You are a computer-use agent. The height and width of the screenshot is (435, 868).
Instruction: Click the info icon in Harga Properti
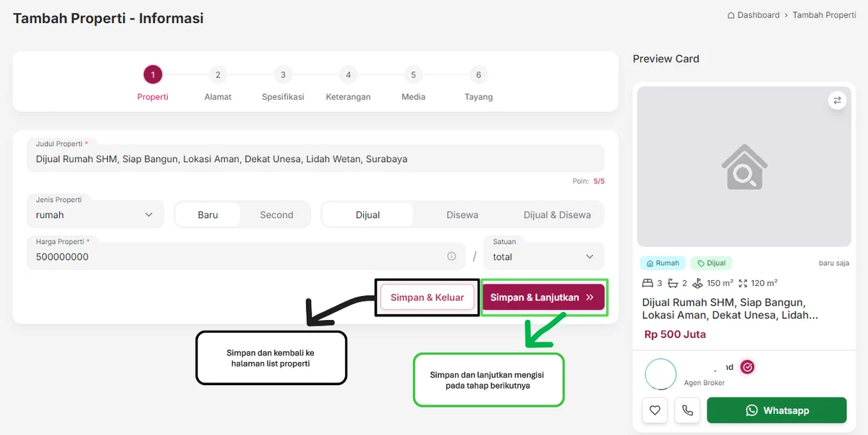(451, 256)
